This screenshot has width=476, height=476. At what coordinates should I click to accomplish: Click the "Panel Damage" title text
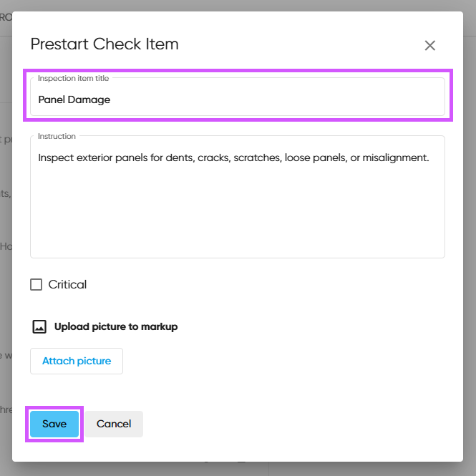(74, 99)
